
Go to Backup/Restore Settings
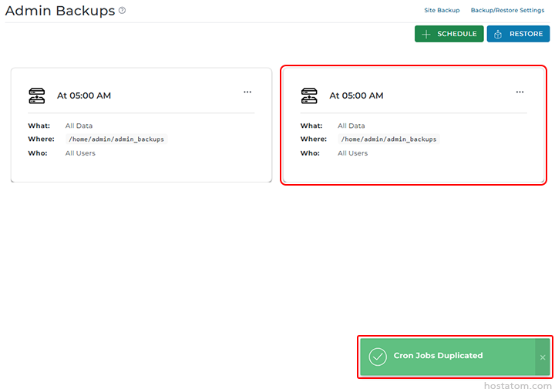coord(507,11)
